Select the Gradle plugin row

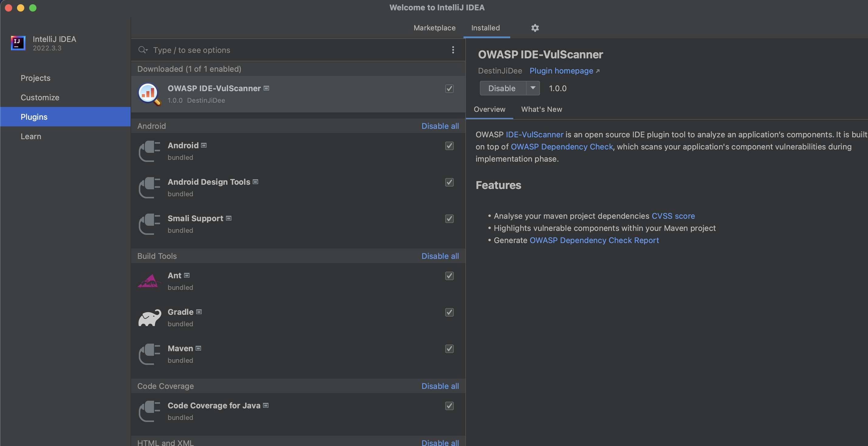tap(298, 317)
